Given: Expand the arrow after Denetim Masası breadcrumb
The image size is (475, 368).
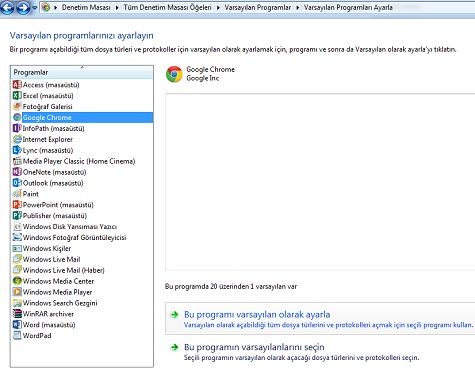Looking at the screenshot, I should (117, 7).
